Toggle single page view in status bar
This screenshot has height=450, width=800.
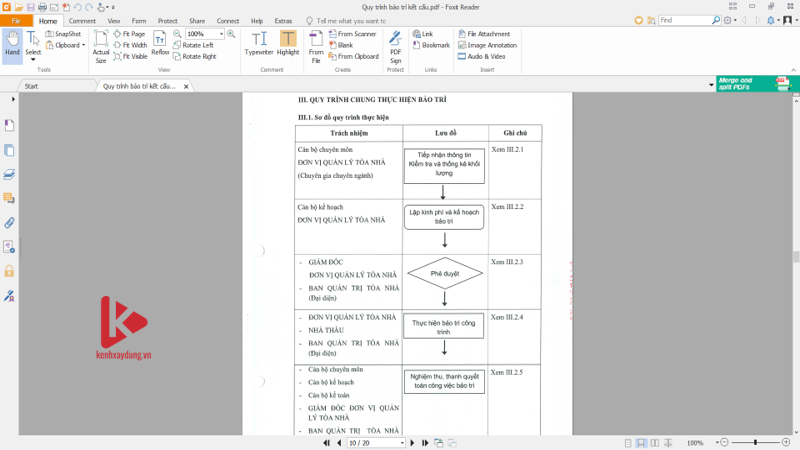tap(628, 442)
